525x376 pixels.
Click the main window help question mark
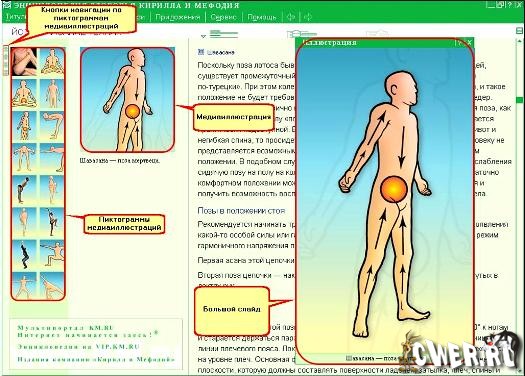510,5
